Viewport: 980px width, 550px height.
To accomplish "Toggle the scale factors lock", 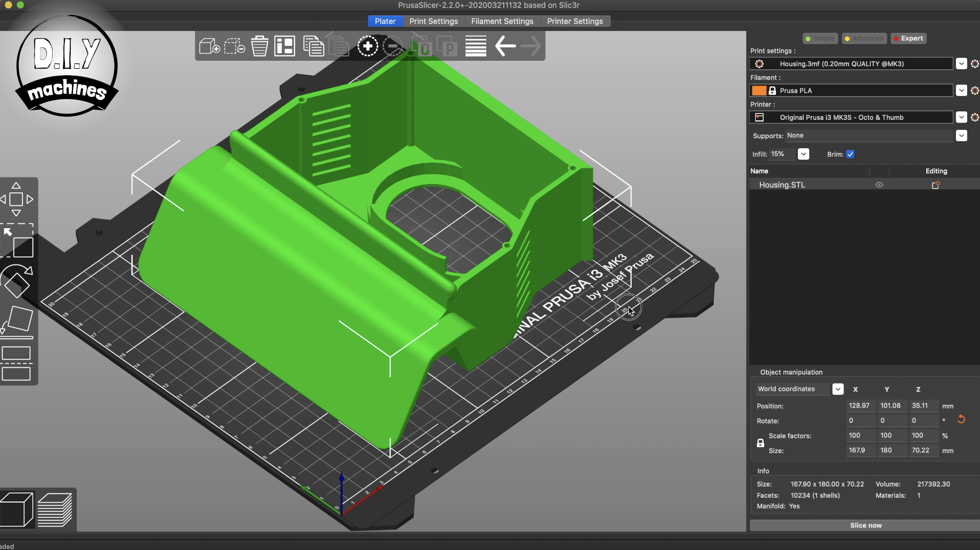I will pyautogui.click(x=761, y=443).
